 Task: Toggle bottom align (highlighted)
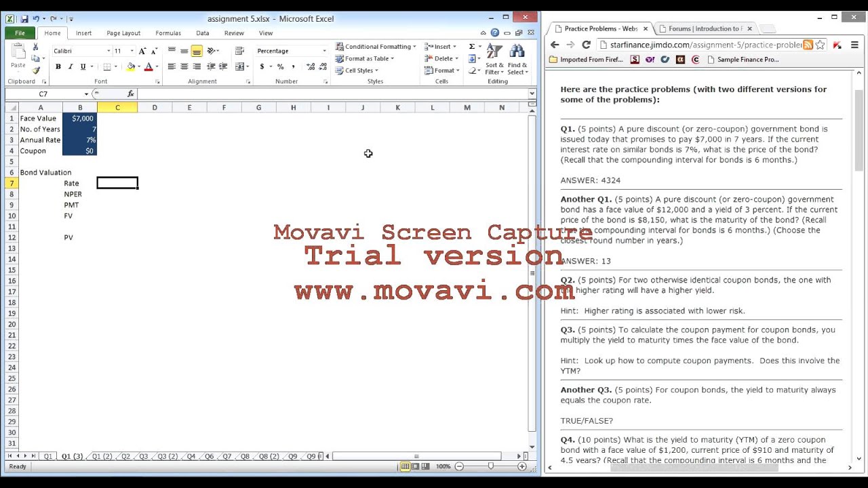197,51
